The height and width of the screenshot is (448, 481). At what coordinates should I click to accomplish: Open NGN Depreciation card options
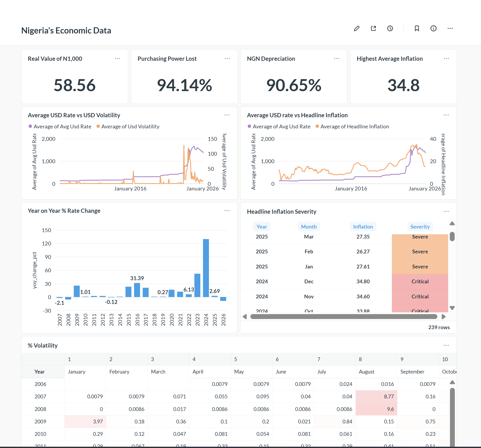[336, 59]
